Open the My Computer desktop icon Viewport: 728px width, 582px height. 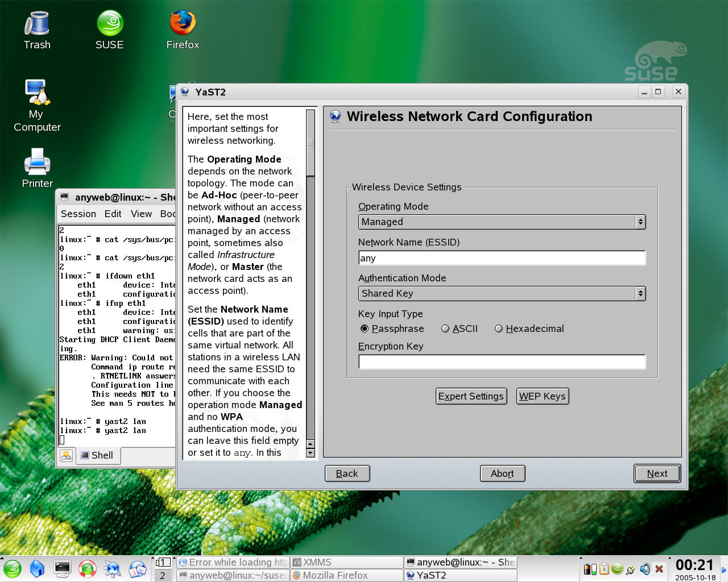[x=37, y=106]
